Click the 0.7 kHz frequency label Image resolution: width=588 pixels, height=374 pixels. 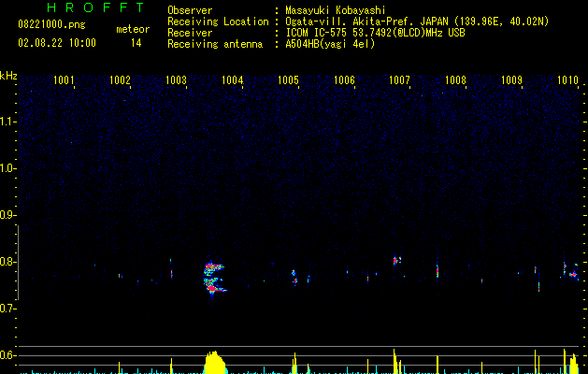click(x=7, y=309)
